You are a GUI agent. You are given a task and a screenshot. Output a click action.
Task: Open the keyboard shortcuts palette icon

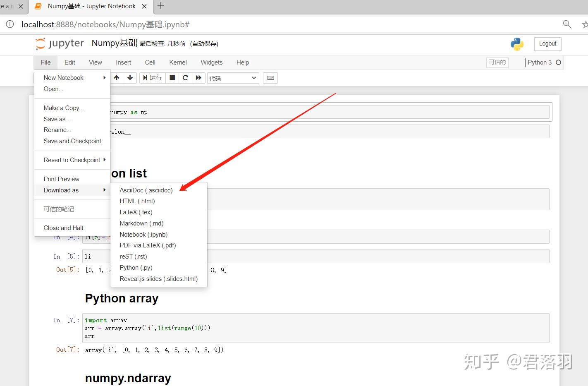click(270, 78)
